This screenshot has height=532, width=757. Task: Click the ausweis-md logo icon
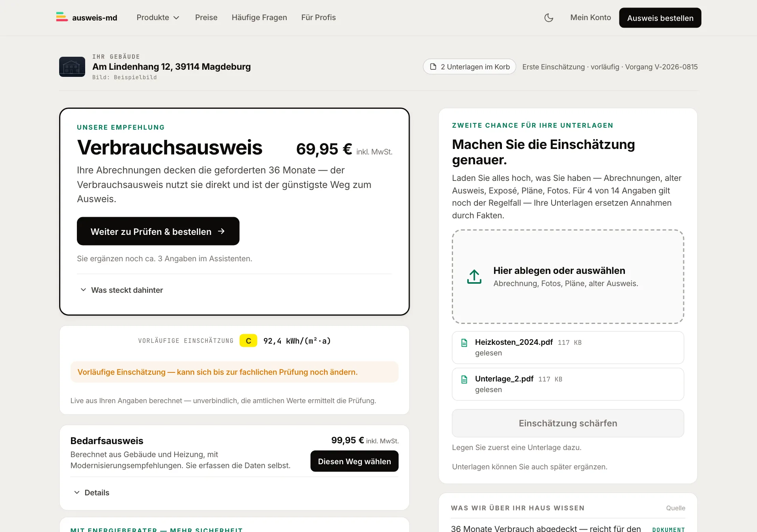point(62,17)
